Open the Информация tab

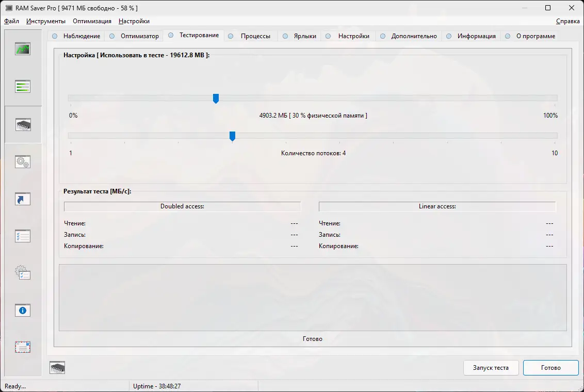[471, 36]
